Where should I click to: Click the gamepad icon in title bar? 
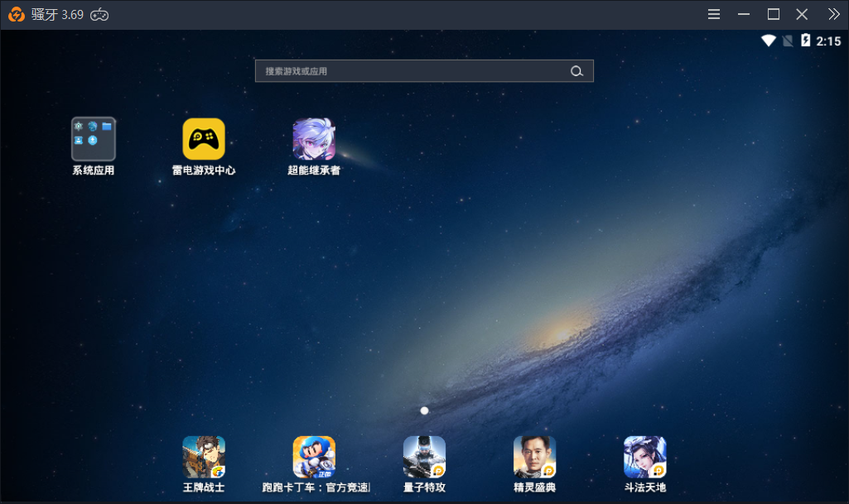[99, 15]
